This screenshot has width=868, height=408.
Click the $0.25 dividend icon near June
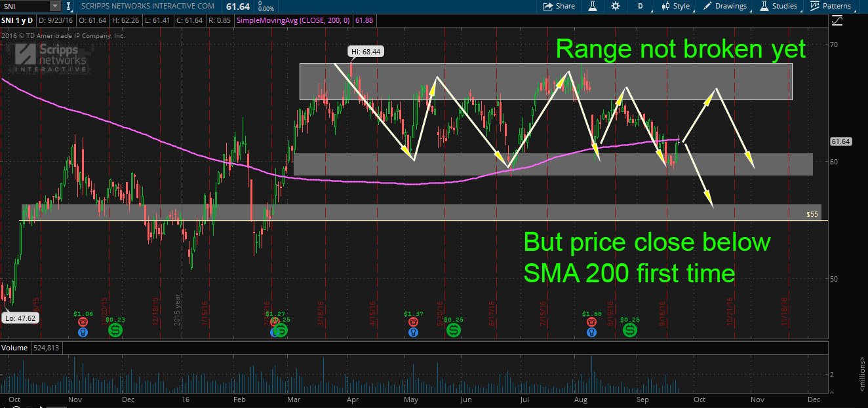[x=453, y=330]
